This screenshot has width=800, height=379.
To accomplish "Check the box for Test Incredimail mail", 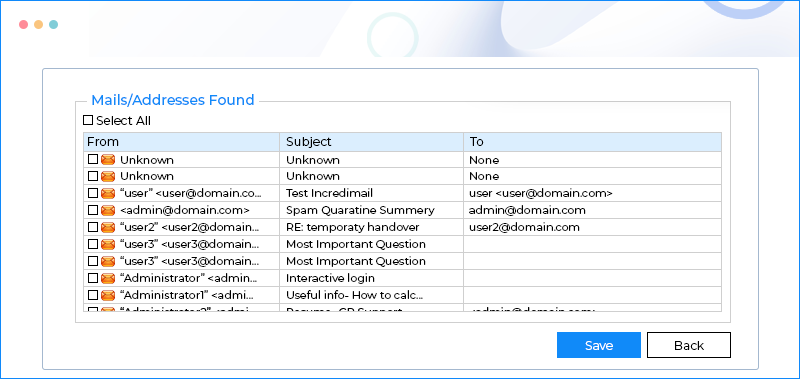I will tap(92, 193).
